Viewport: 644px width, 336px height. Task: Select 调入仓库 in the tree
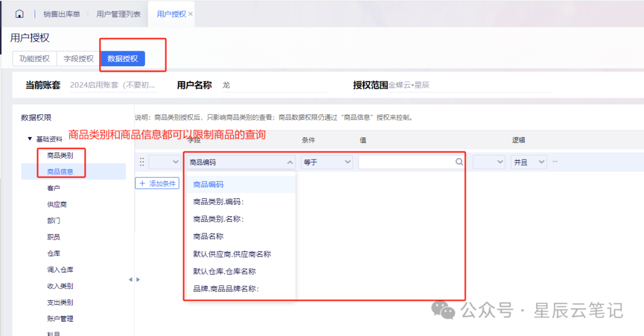click(60, 269)
